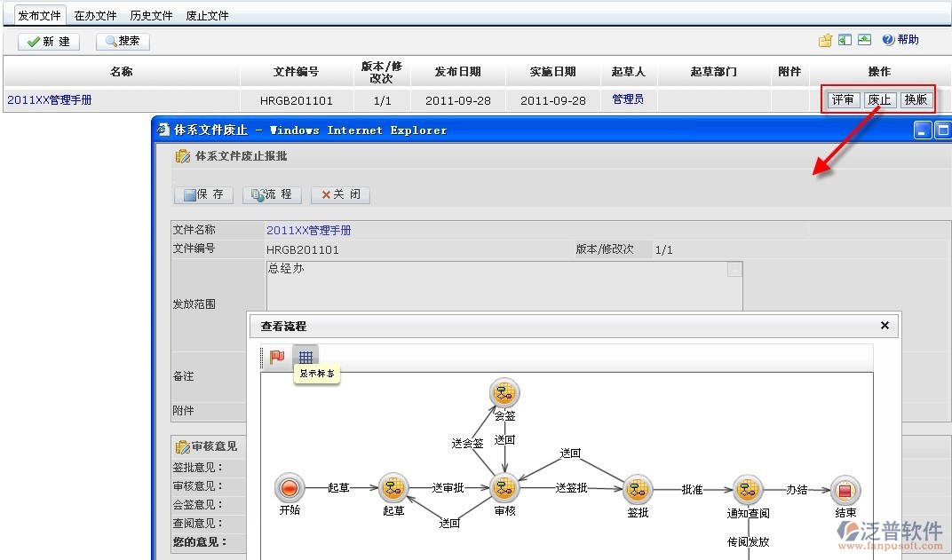Screen dimensions: 952x560
Task: Click the red 开始 start node
Action: click(x=290, y=488)
